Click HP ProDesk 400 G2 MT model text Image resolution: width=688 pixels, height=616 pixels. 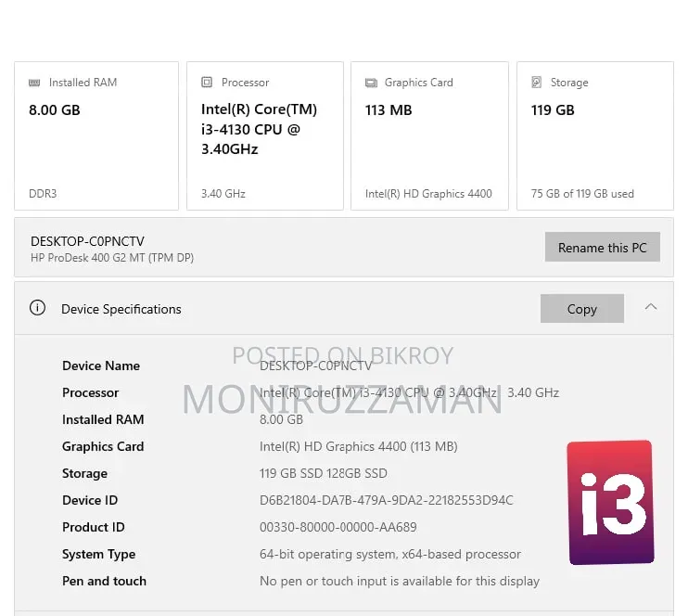112,258
